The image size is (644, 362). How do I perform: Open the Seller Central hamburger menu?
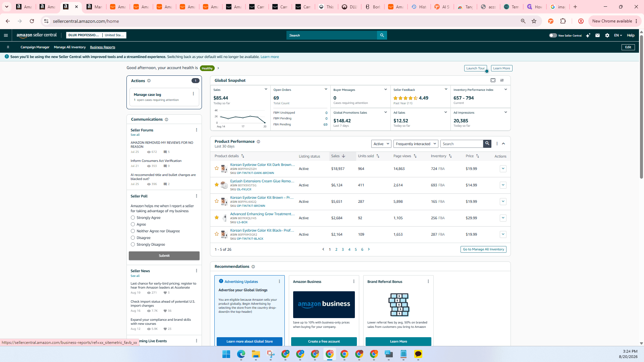pyautogui.click(x=6, y=35)
